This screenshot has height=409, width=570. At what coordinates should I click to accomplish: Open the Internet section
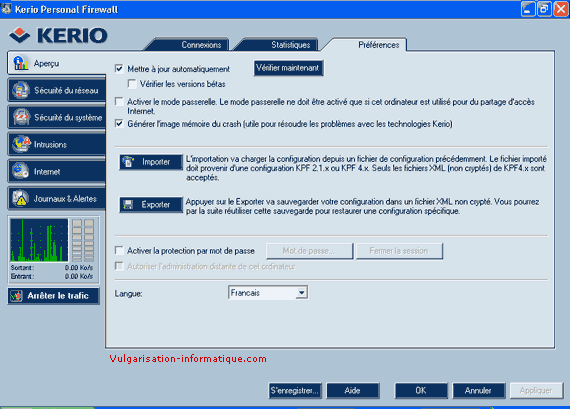[57, 172]
